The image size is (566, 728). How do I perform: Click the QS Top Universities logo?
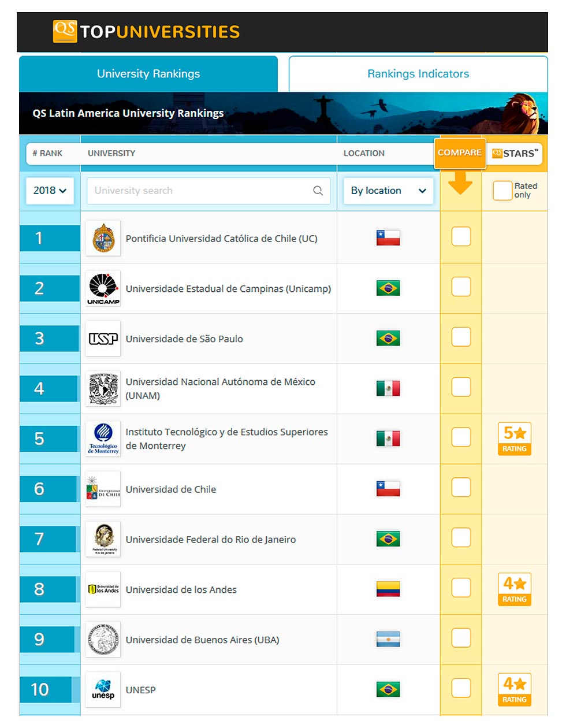(x=146, y=31)
